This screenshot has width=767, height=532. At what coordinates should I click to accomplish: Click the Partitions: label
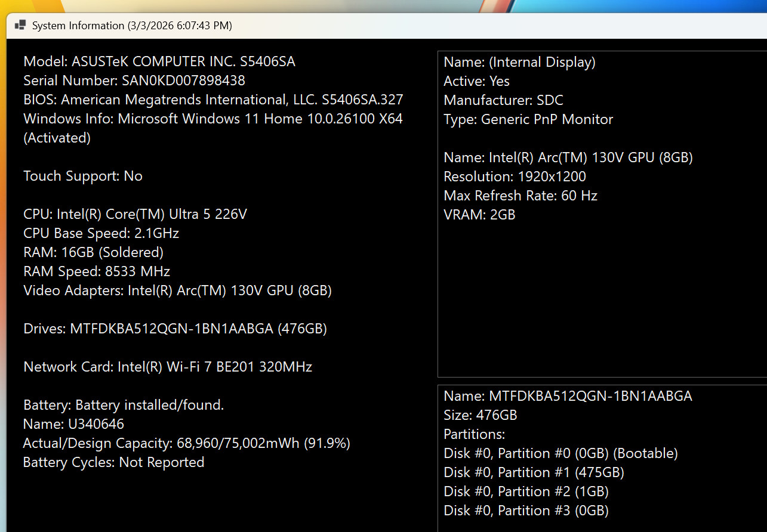(x=475, y=434)
